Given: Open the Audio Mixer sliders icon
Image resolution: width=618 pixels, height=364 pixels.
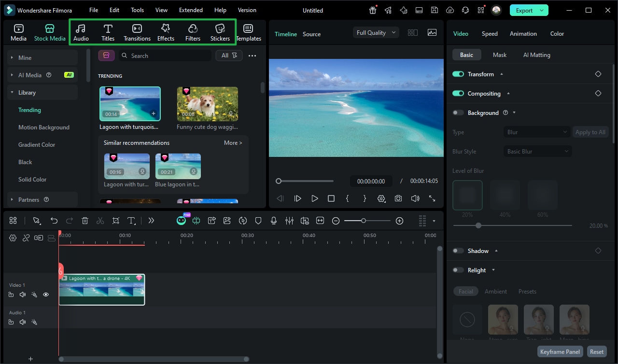Looking at the screenshot, I should point(289,221).
